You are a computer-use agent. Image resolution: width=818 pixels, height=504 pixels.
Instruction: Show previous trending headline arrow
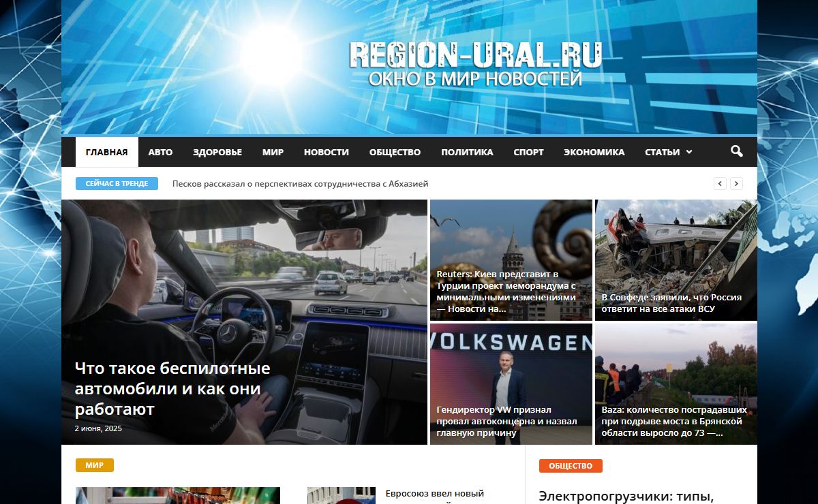(x=720, y=183)
